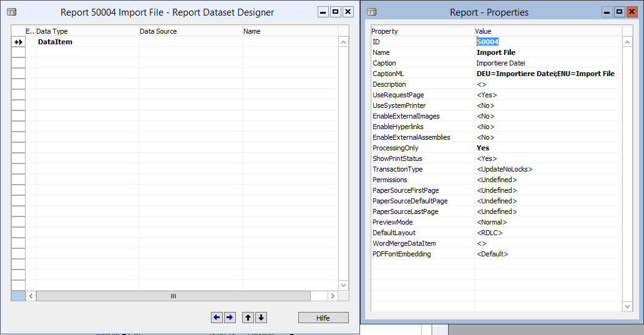Select the DataItem data type cell

pyautogui.click(x=87, y=42)
